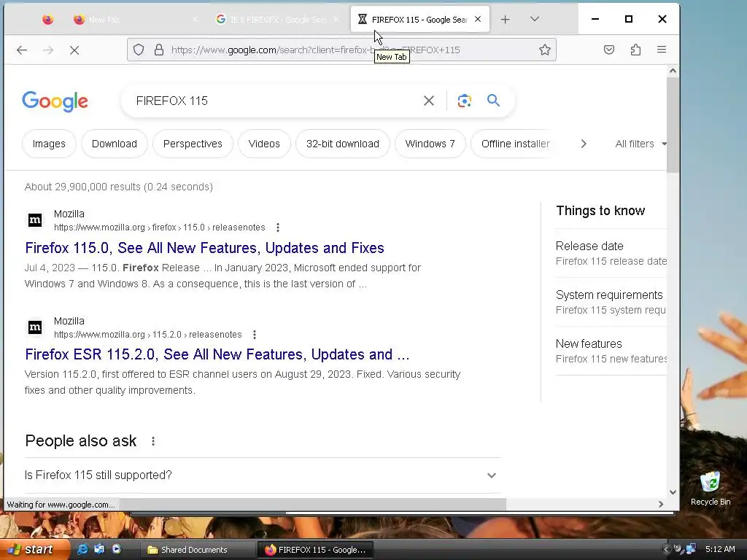
Task: Expand 'Is Firefox 115 still supported?'
Action: 262,475
